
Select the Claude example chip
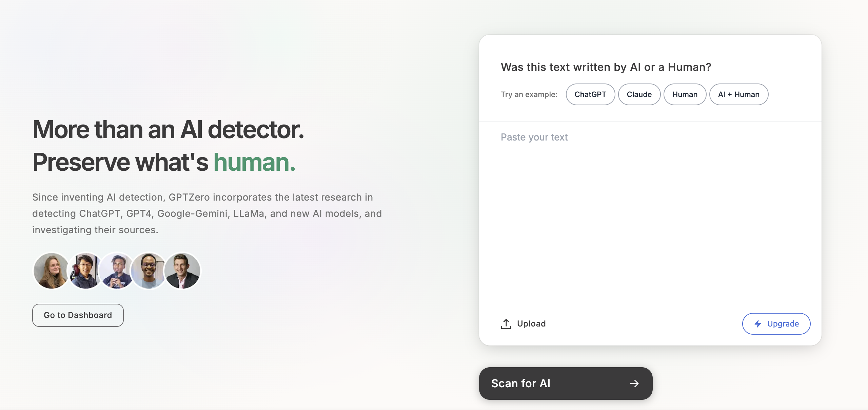[x=639, y=94]
